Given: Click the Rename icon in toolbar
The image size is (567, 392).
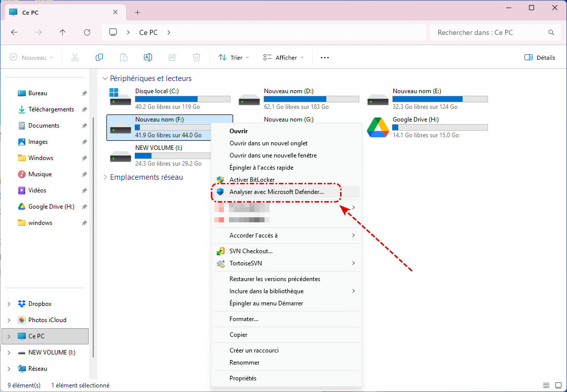Looking at the screenshot, I should pos(148,58).
